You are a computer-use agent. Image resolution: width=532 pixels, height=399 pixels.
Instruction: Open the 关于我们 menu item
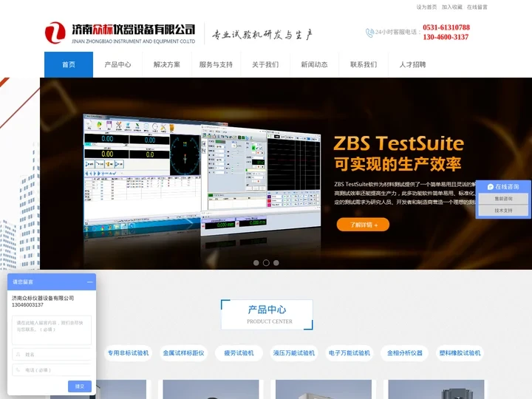(x=265, y=64)
